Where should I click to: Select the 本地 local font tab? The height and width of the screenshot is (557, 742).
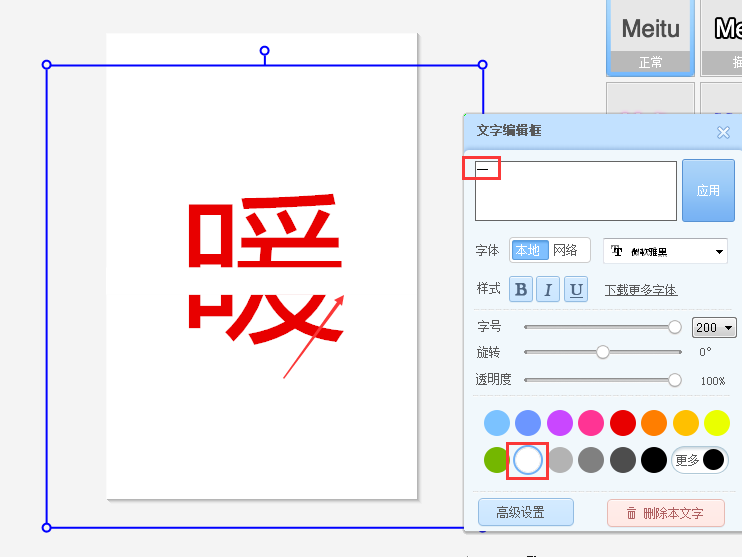[x=529, y=250]
